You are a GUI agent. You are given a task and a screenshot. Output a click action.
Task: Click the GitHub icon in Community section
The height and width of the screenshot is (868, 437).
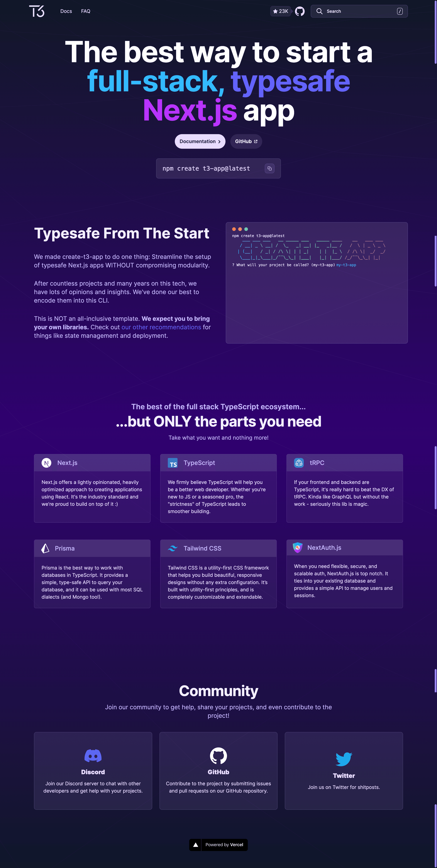click(x=218, y=756)
